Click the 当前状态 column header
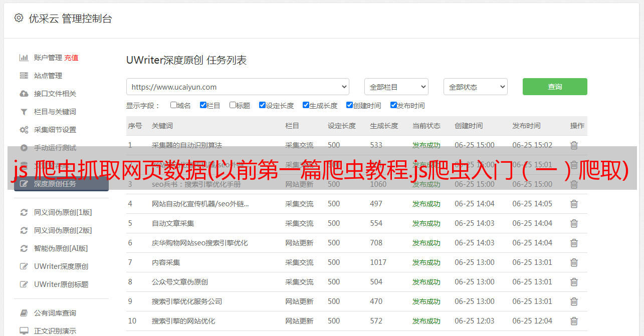The image size is (644, 336). (x=426, y=126)
